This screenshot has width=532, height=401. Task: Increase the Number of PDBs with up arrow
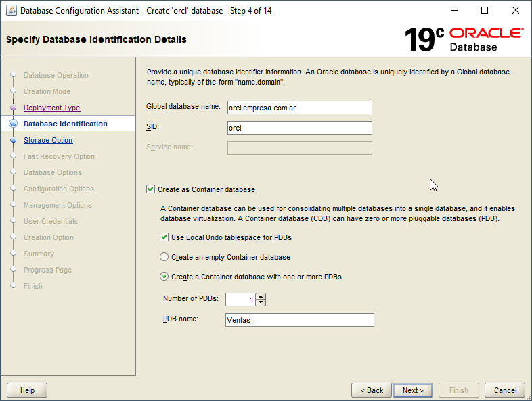(x=261, y=296)
